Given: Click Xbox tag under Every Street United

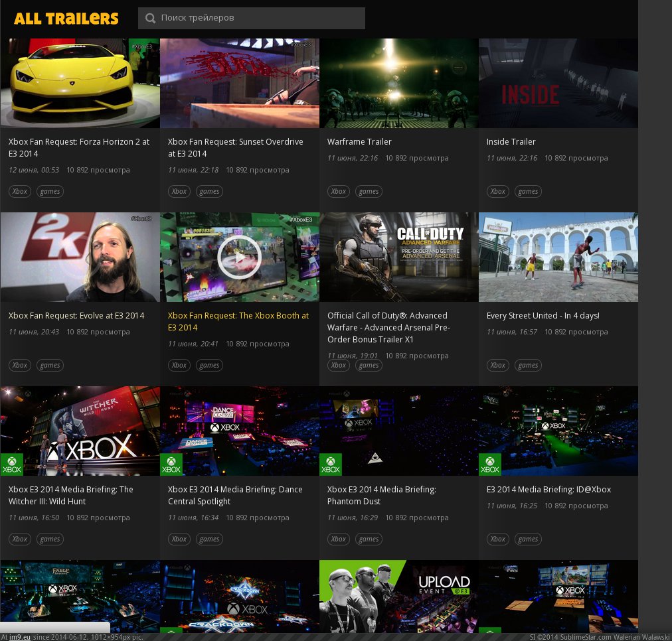Looking at the screenshot, I should 498,365.
